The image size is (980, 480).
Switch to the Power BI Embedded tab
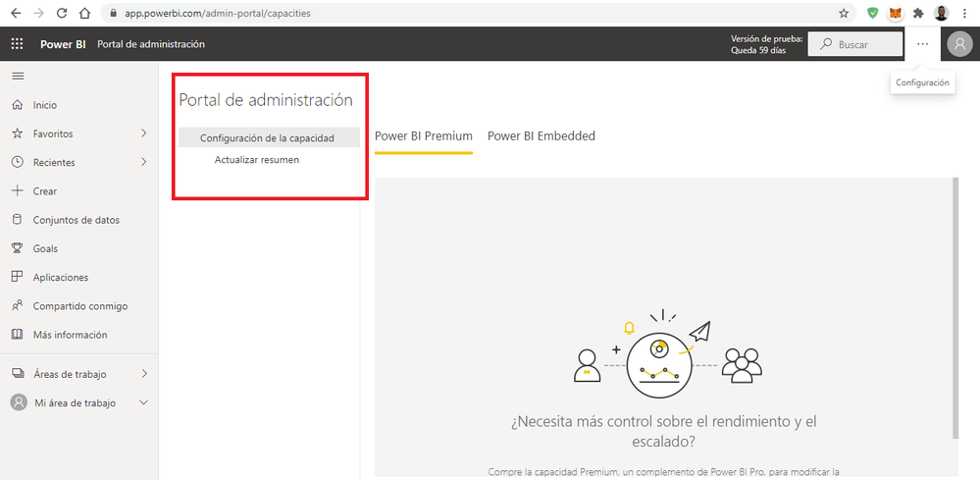tap(542, 135)
